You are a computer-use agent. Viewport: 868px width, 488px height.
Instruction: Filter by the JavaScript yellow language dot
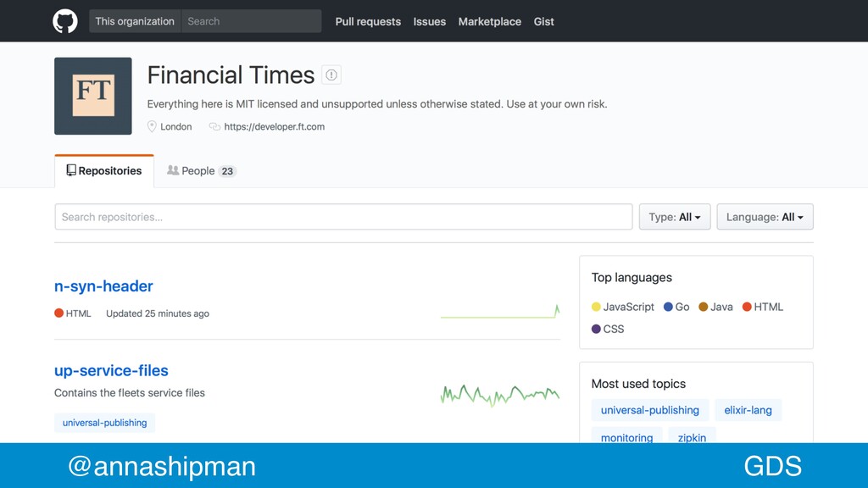click(x=596, y=307)
